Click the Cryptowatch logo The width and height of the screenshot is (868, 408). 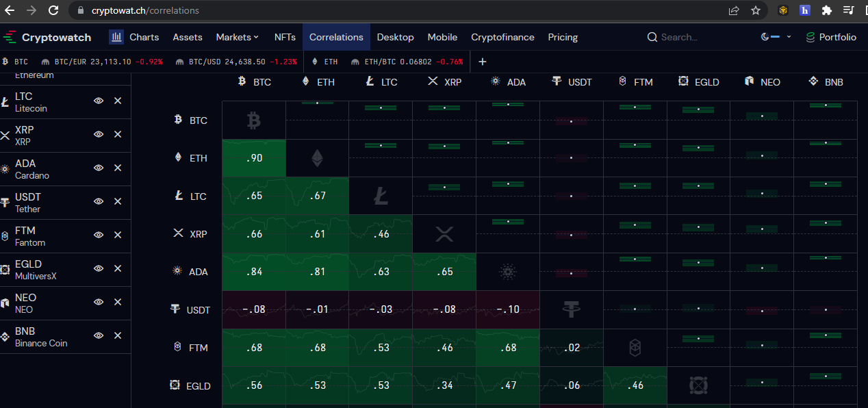coord(47,37)
